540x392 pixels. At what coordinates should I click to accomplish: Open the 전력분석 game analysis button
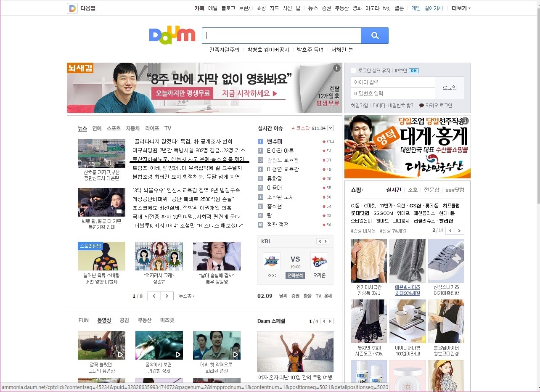(x=295, y=275)
